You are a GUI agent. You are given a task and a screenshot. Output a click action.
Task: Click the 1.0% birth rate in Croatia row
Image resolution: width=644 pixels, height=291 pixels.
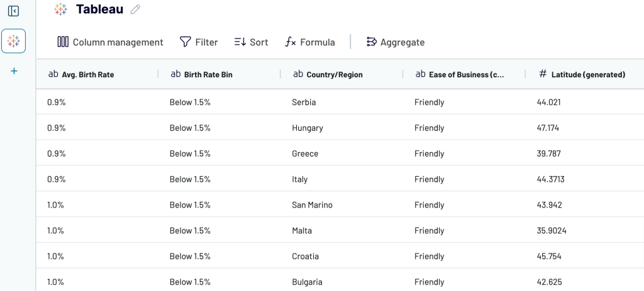[x=55, y=256]
